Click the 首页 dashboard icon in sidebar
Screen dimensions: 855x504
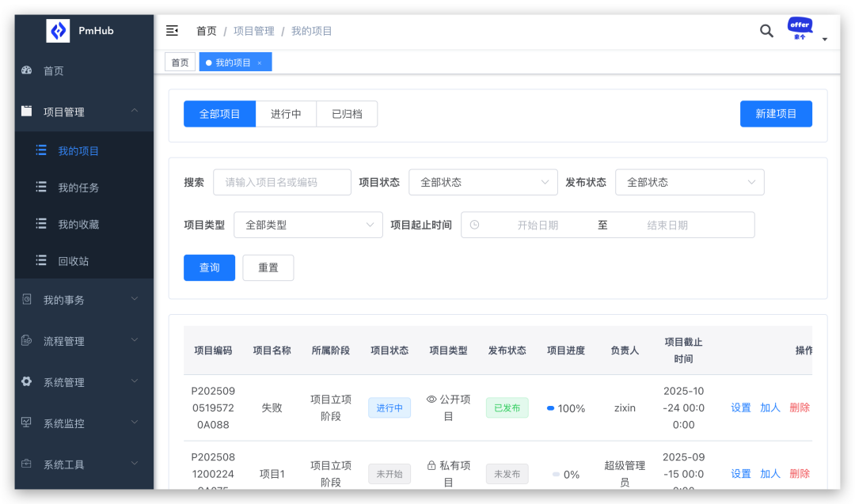[27, 70]
